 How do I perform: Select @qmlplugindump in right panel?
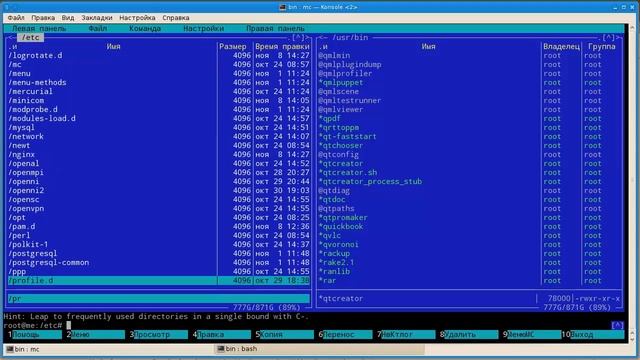click(x=350, y=64)
